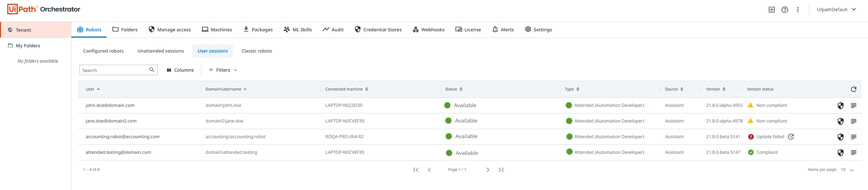Open shield icon for accounting.robot row
Viewport: 868px width, 190px height.
[840, 137]
